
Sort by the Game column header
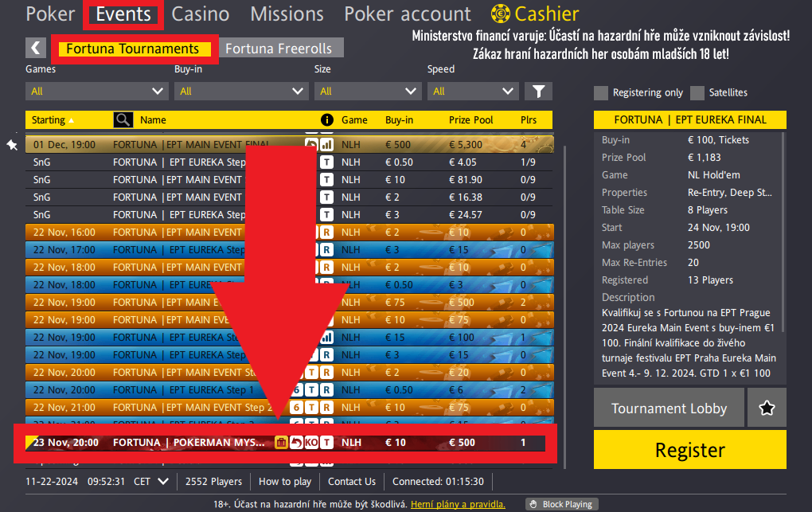[x=354, y=119]
